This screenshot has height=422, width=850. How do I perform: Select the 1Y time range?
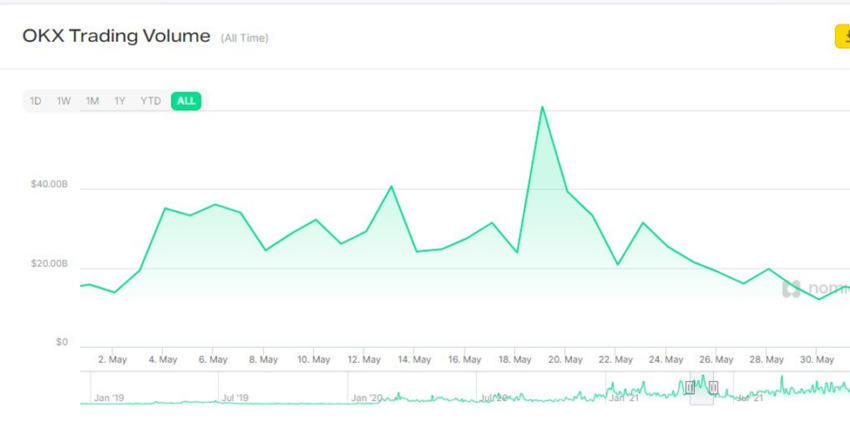120,101
